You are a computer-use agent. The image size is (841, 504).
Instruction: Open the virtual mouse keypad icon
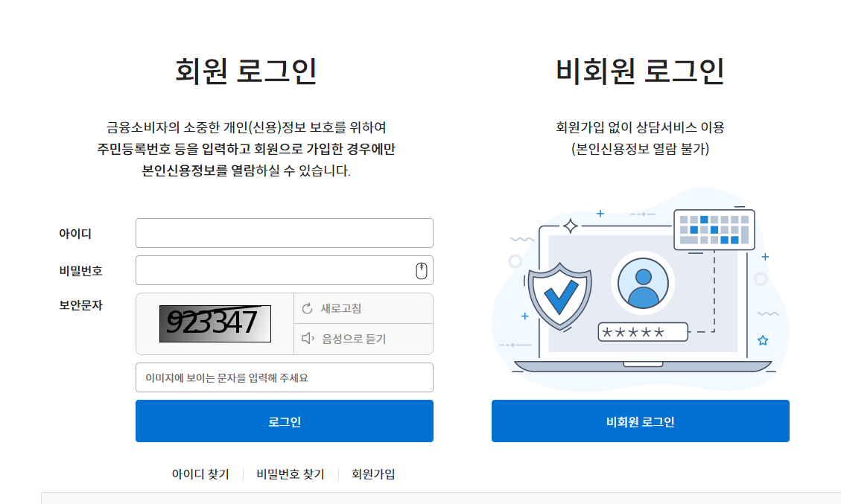pos(422,271)
